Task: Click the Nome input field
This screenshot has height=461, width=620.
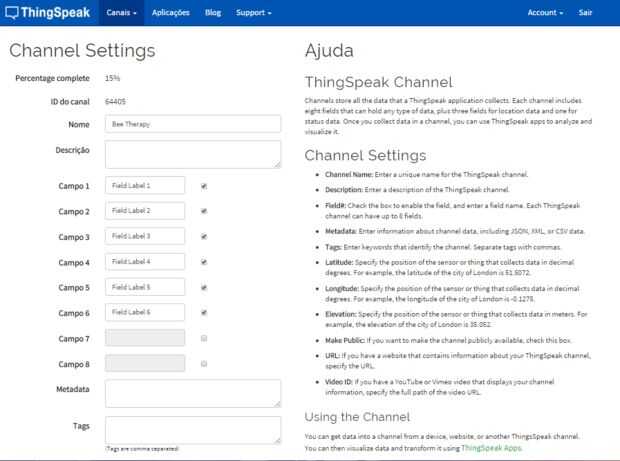Action: (x=192, y=125)
